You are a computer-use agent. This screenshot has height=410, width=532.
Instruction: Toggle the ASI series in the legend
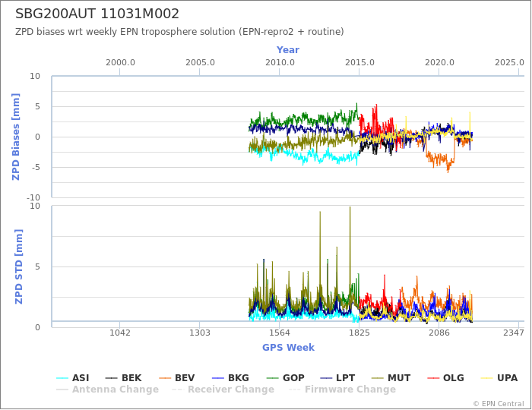tap(73, 378)
